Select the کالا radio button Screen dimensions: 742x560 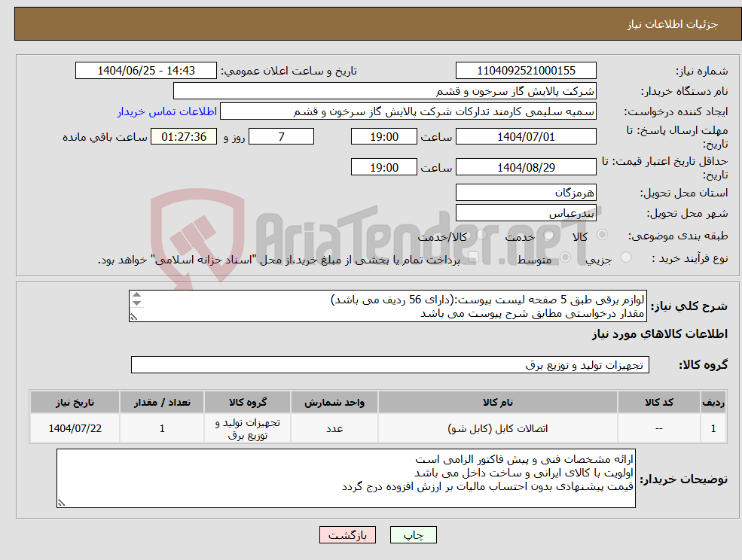coord(601,236)
